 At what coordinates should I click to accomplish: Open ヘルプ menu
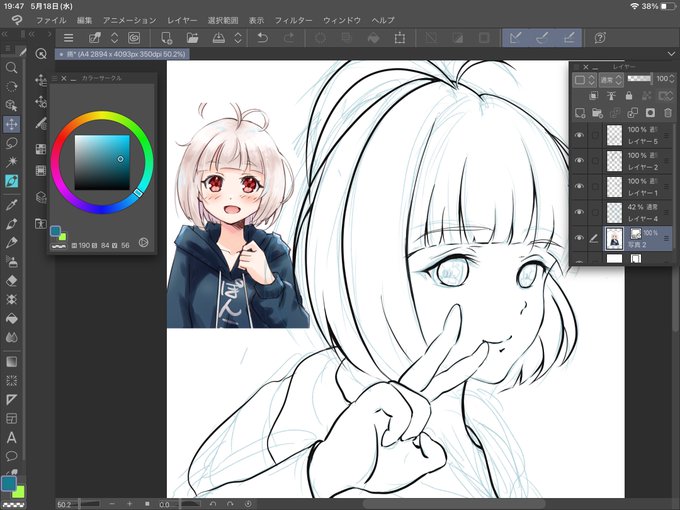click(383, 20)
